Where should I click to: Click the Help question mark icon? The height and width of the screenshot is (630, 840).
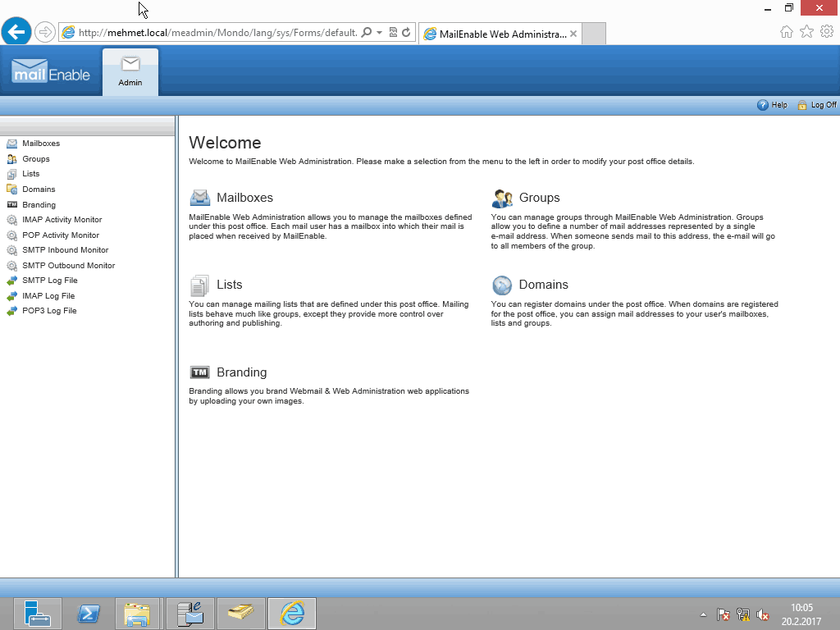coord(762,105)
